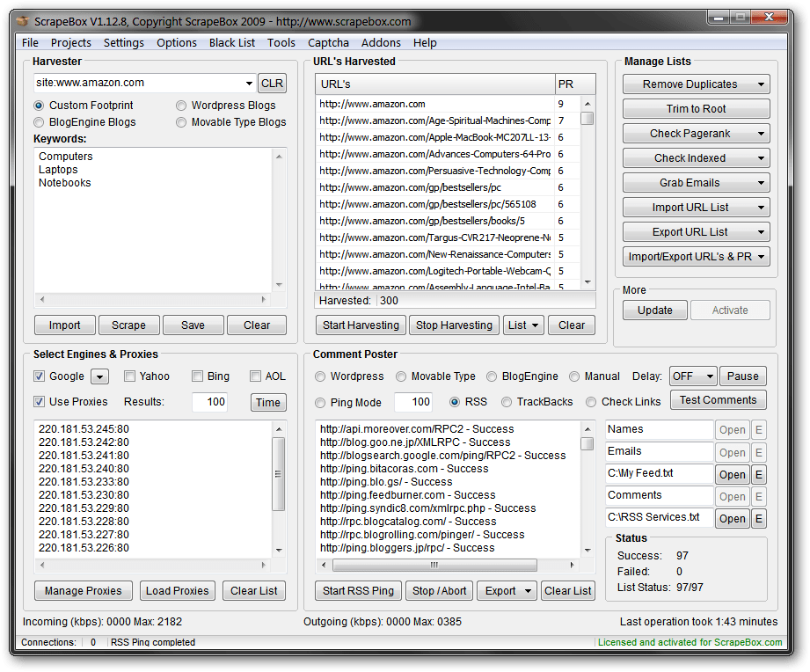Click the Trim to Root button
810x672 pixels.
click(696, 109)
